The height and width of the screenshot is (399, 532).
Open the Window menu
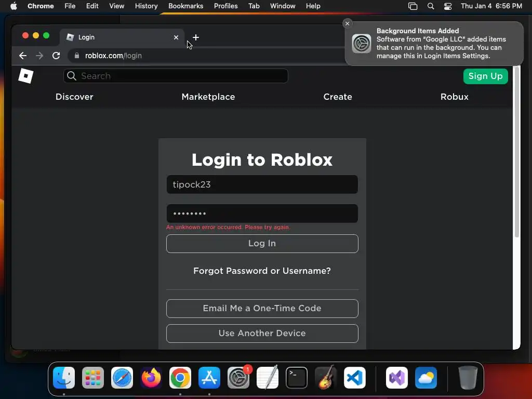tap(283, 6)
